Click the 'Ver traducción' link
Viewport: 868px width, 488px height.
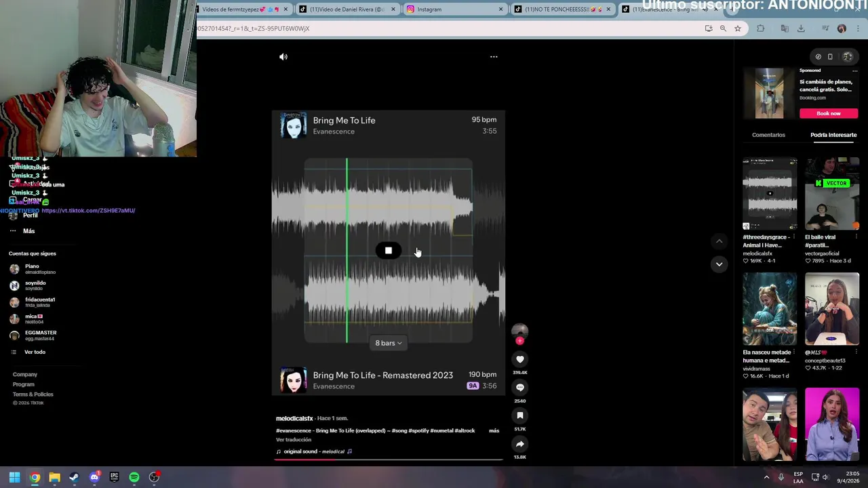click(294, 440)
